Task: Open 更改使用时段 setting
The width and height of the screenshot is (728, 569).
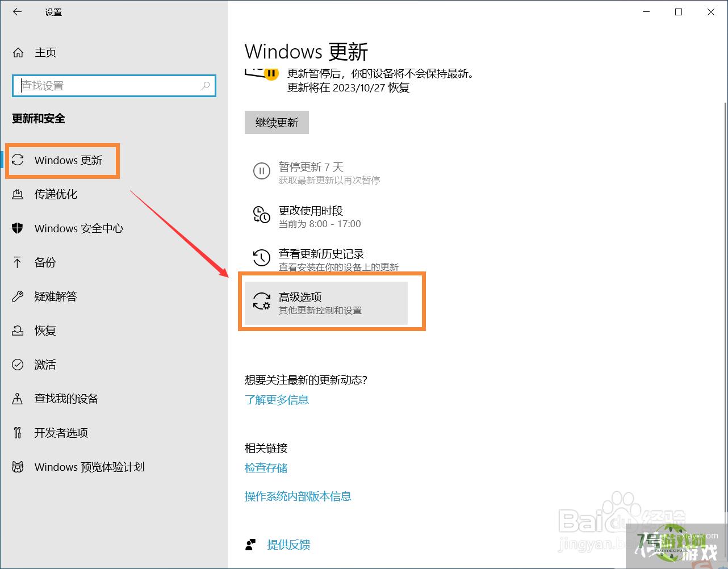Action: coord(326,216)
